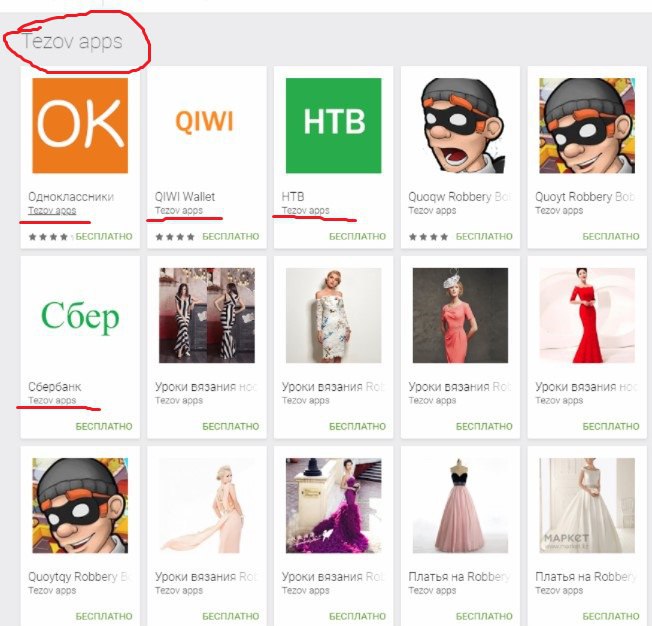Click the Одноклассники app title
Screen dimensions: 652x626
71,196
